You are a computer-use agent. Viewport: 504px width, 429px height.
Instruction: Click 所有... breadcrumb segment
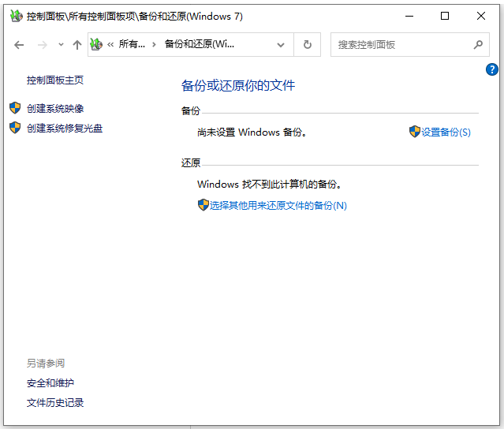click(x=132, y=44)
